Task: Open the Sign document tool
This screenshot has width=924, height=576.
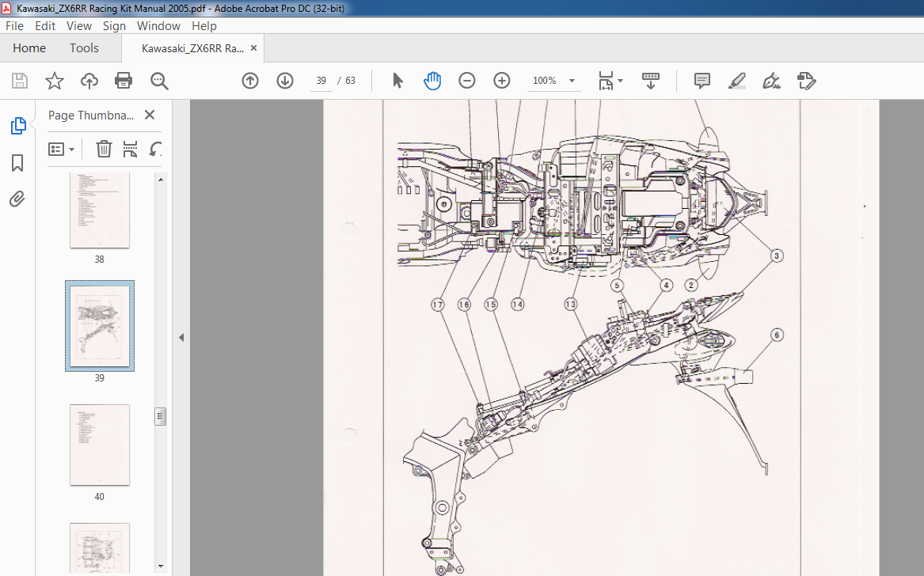Action: coord(771,81)
